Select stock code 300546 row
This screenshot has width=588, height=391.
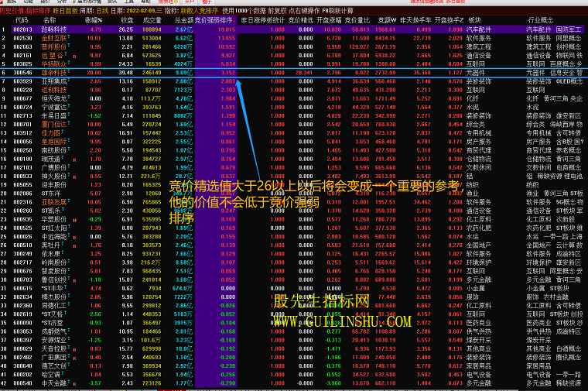coord(294,73)
